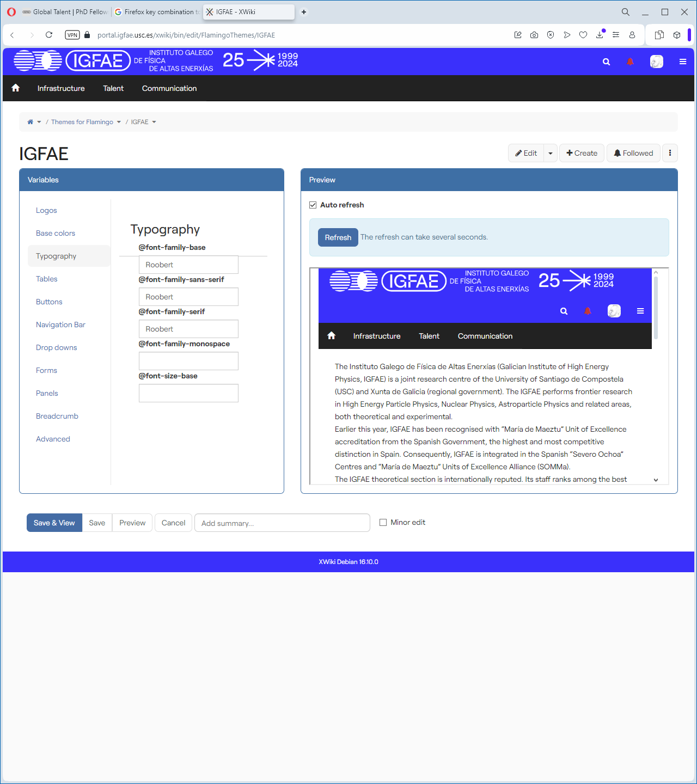Viewport: 697px width, 784px height.
Task: Toggle the Followed notification button
Action: click(633, 153)
